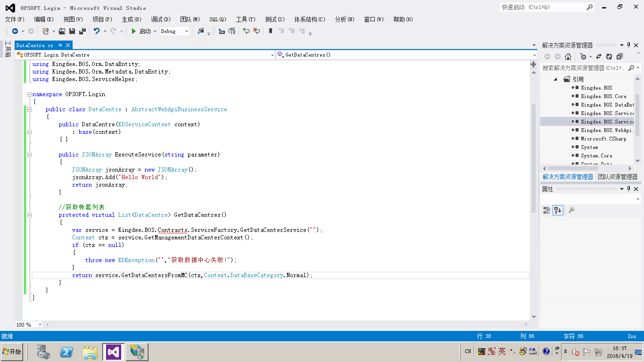Image resolution: width=644 pixels, height=362 pixels.
Task: Open the 调试(D) menu
Action: tap(161, 19)
